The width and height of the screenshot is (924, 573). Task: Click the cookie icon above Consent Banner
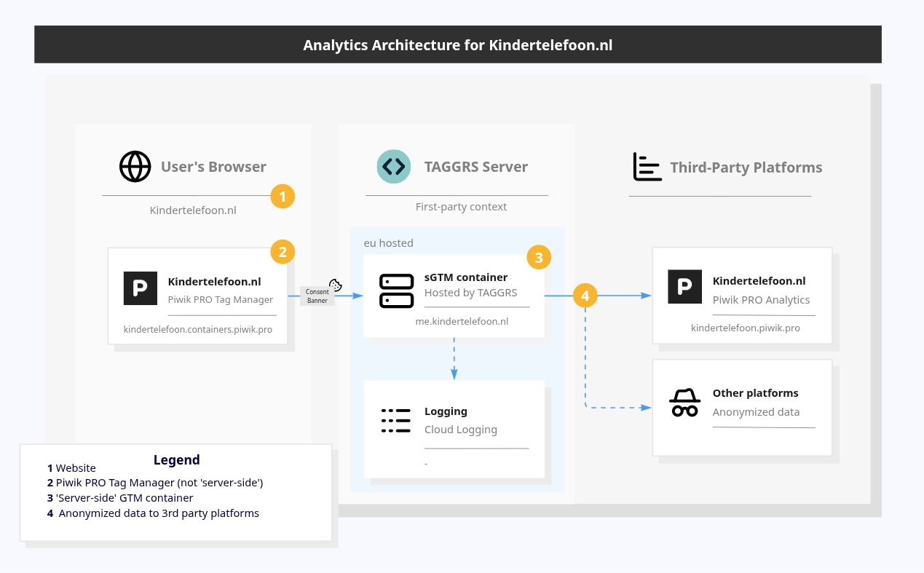(336, 285)
